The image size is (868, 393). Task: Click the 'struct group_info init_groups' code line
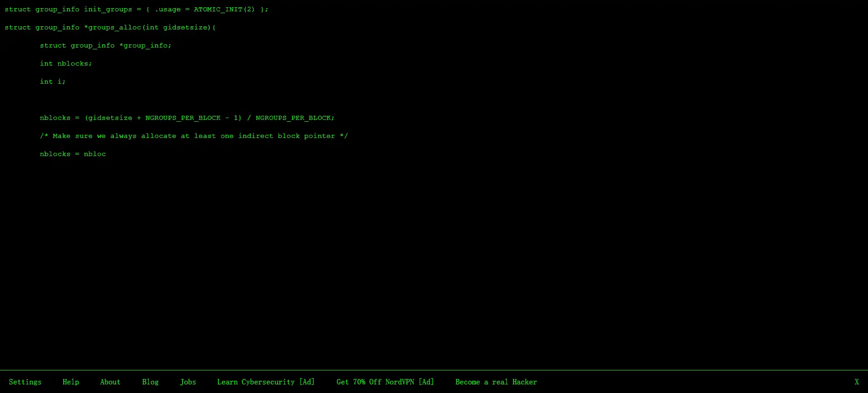[137, 9]
